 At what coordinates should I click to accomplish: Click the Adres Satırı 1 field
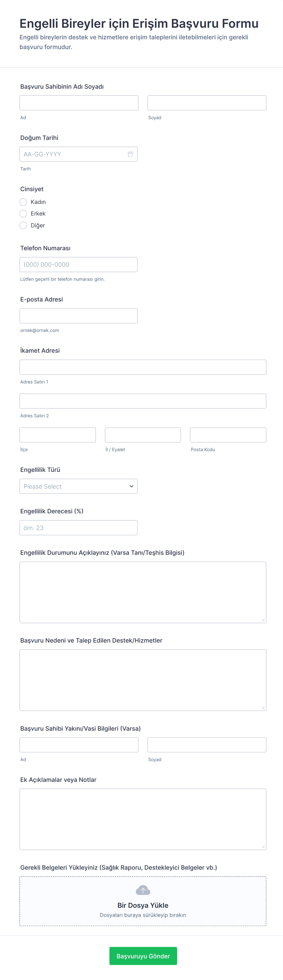143,367
